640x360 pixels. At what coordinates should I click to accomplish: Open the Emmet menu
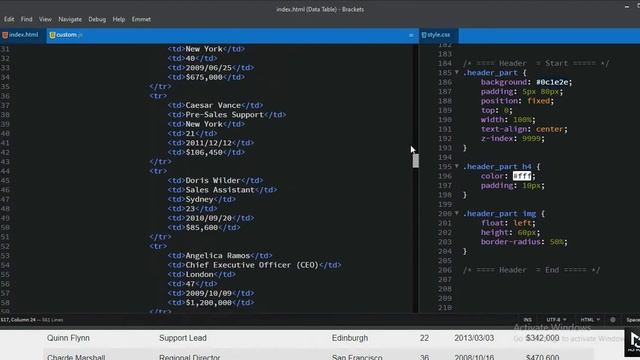141,19
